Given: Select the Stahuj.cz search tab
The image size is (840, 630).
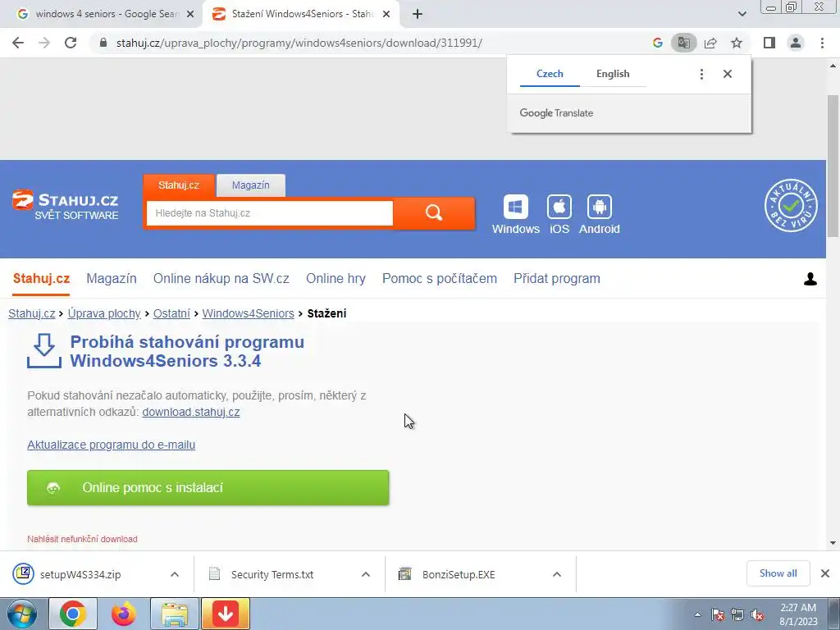Looking at the screenshot, I should coord(179,185).
